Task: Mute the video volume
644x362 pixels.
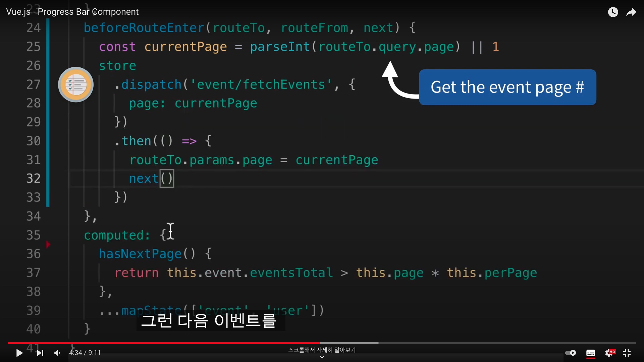Action: coord(57,353)
